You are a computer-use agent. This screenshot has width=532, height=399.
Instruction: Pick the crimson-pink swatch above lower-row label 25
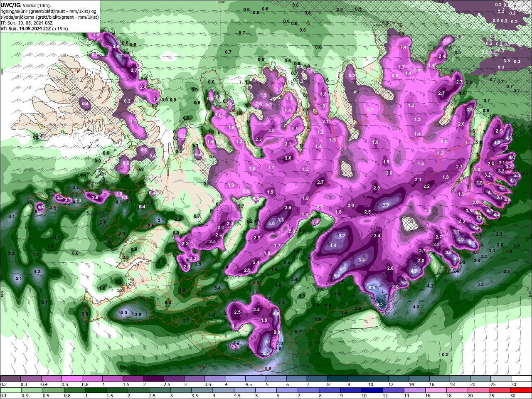(500, 390)
